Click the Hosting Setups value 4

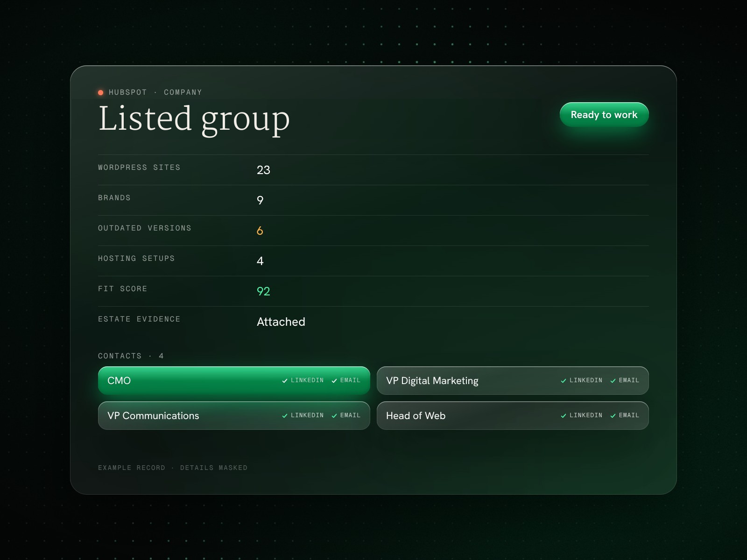click(260, 261)
